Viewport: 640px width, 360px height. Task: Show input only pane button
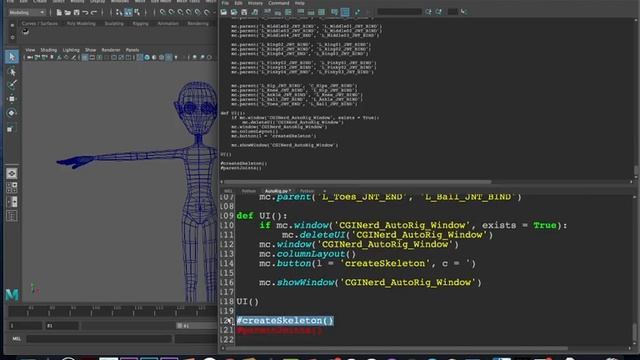point(311,12)
